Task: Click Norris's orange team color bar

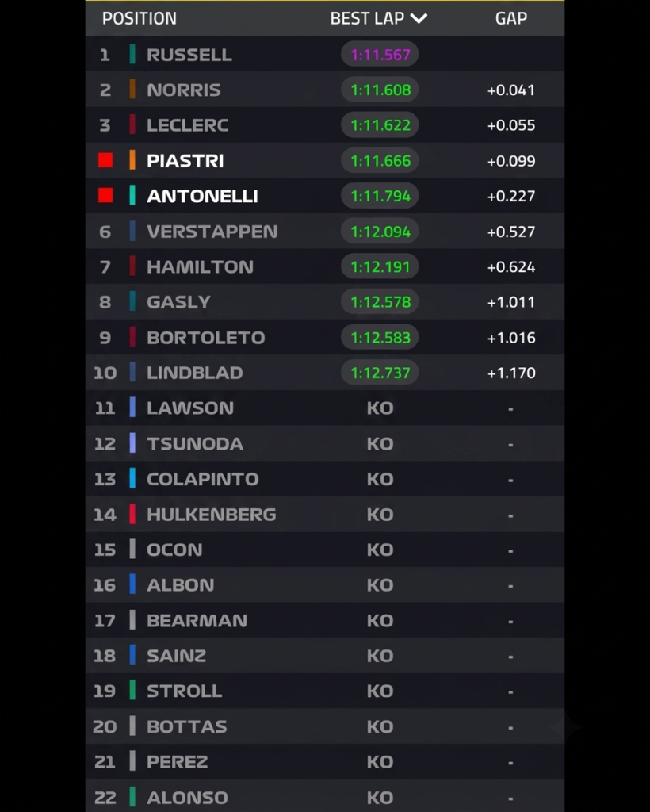Action: (x=132, y=89)
